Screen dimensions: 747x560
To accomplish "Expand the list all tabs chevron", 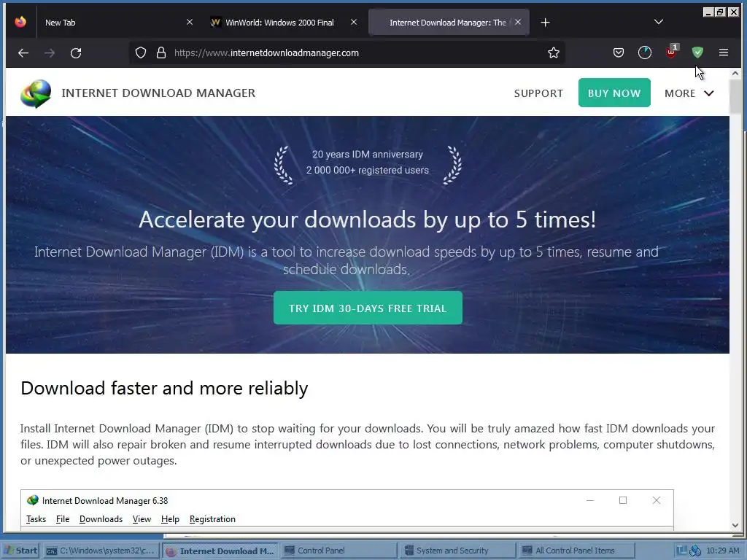I will 659,22.
